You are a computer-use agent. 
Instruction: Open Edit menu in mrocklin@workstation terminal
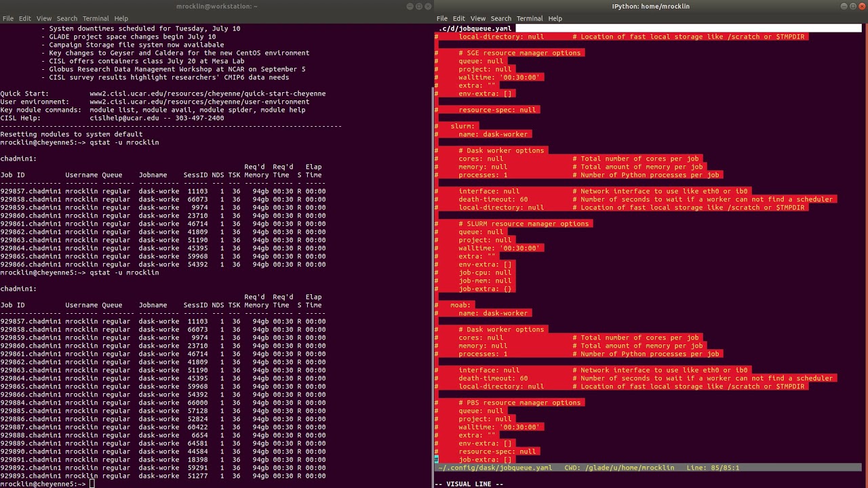tap(25, 18)
